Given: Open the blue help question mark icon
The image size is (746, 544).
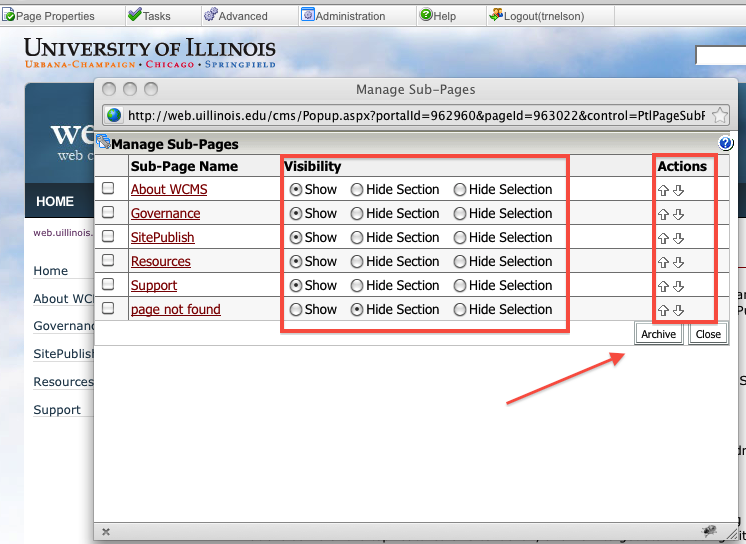Looking at the screenshot, I should [726, 143].
